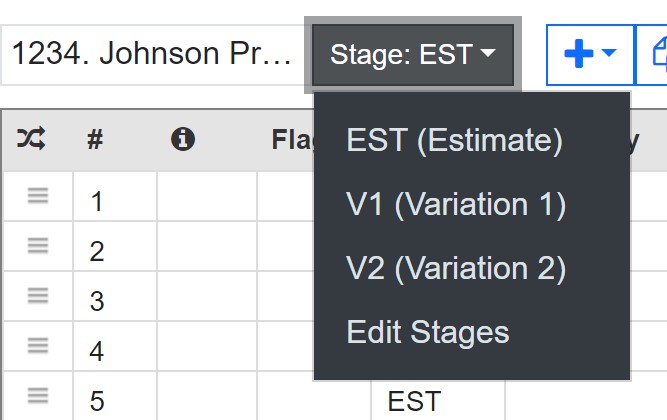The width and height of the screenshot is (667, 420).
Task: Select V2 (Variation 2) stage
Action: [456, 268]
